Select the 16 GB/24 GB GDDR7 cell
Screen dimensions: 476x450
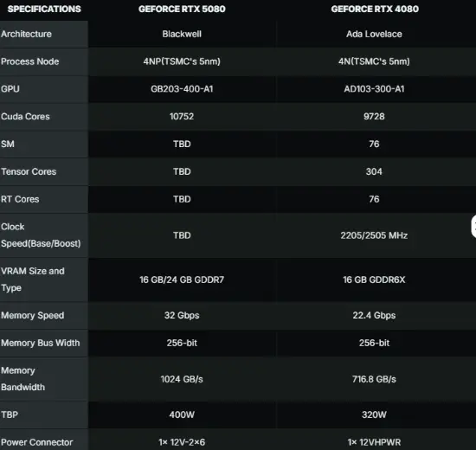coord(182,280)
